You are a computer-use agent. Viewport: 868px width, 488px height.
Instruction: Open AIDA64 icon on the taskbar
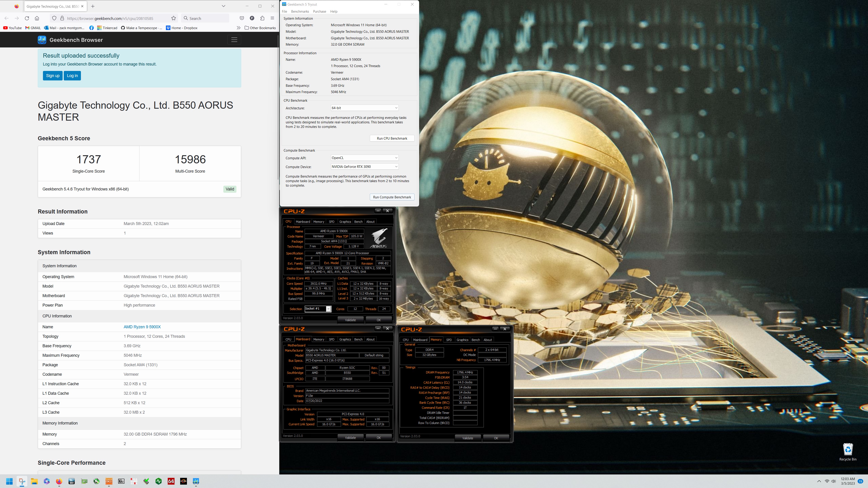171,481
